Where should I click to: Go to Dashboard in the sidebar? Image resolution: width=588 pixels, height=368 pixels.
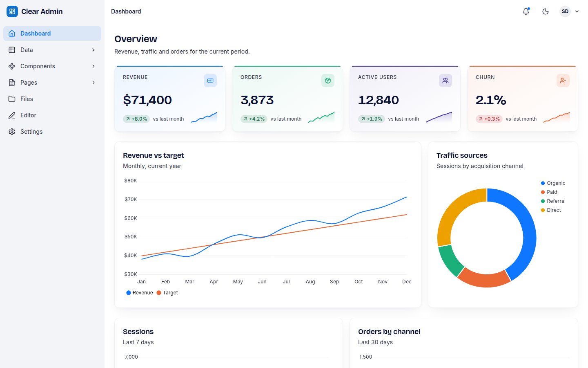52,34
